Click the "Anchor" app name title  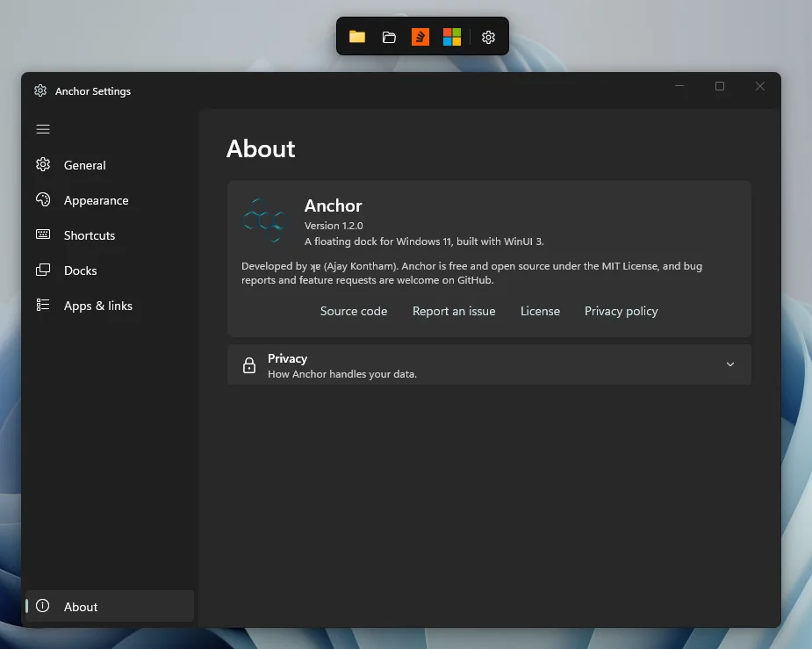coord(333,206)
